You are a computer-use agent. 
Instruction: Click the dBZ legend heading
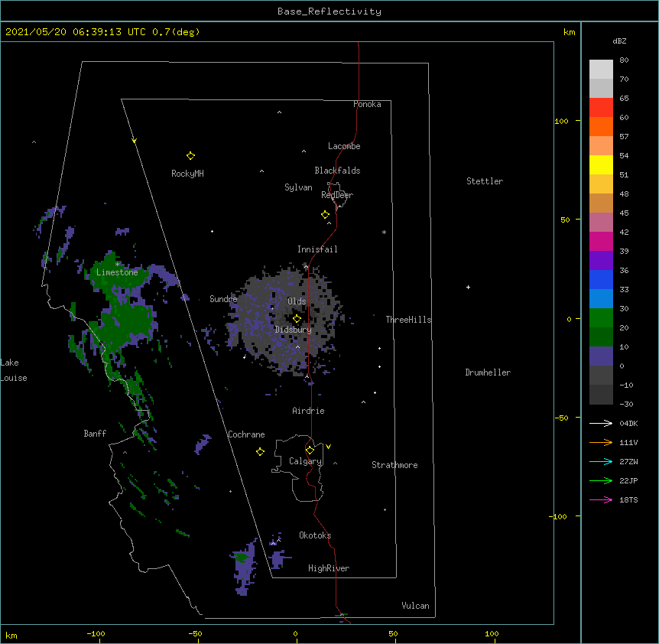[619, 41]
